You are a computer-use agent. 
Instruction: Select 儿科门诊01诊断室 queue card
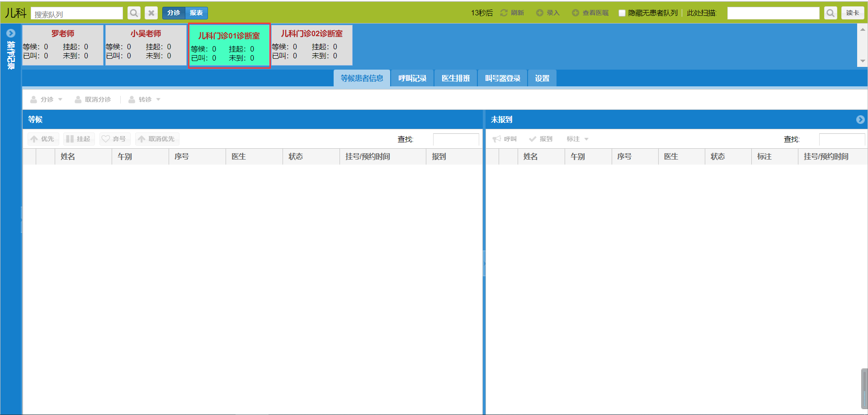(229, 46)
